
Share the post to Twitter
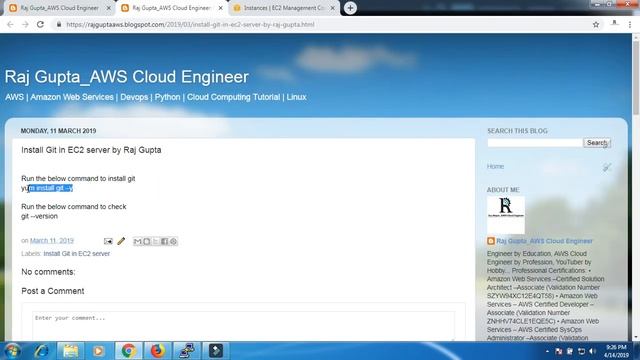[156, 241]
